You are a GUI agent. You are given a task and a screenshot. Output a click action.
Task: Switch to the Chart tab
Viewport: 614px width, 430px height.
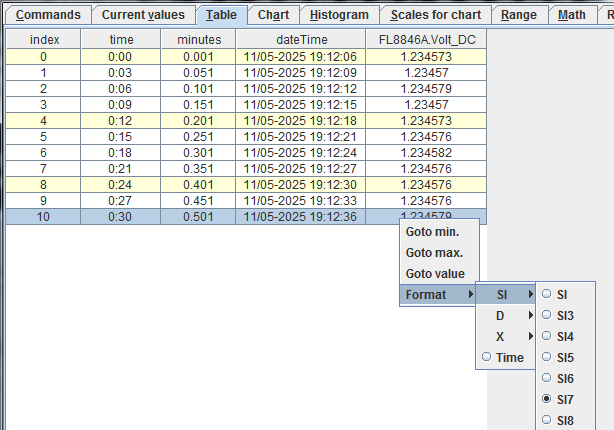tap(273, 15)
